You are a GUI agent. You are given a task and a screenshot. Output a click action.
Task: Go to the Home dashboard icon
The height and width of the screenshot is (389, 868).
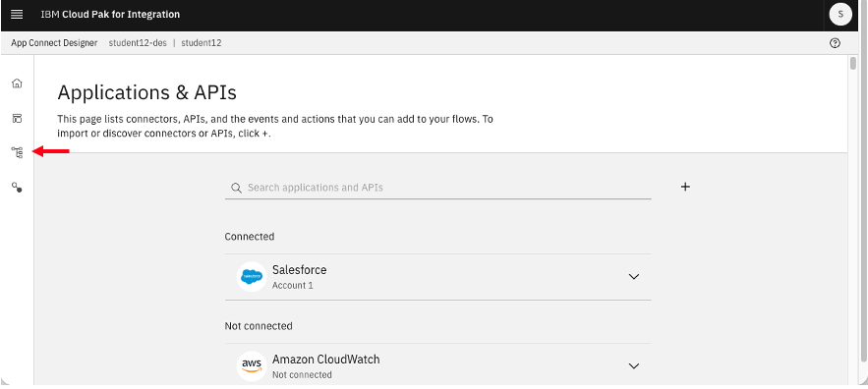[x=17, y=83]
